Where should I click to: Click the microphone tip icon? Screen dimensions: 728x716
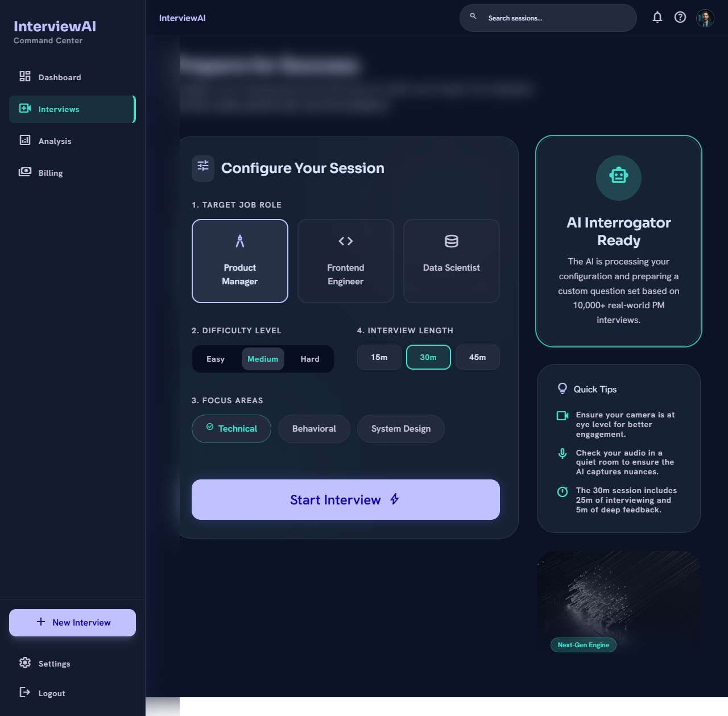pos(562,453)
